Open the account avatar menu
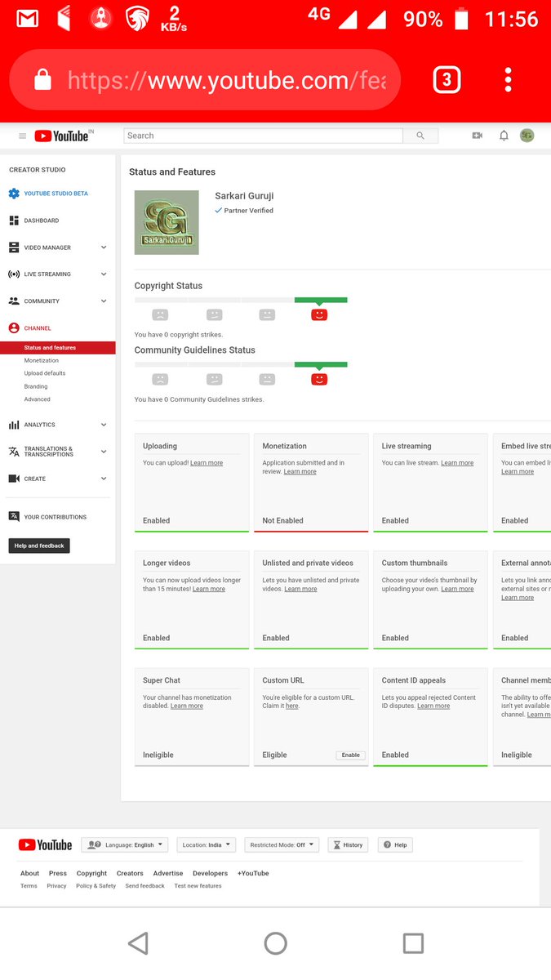This screenshot has width=551, height=980. coord(527,136)
